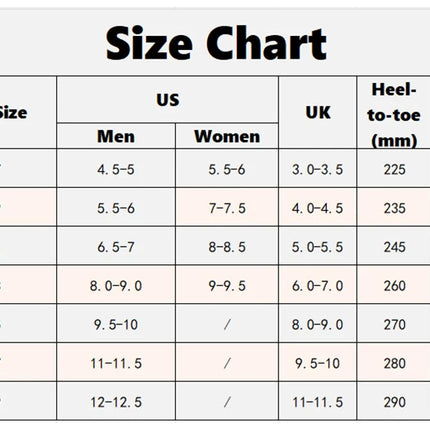
Task: Select UK size 3.0-3.5 cell
Action: tap(318, 169)
